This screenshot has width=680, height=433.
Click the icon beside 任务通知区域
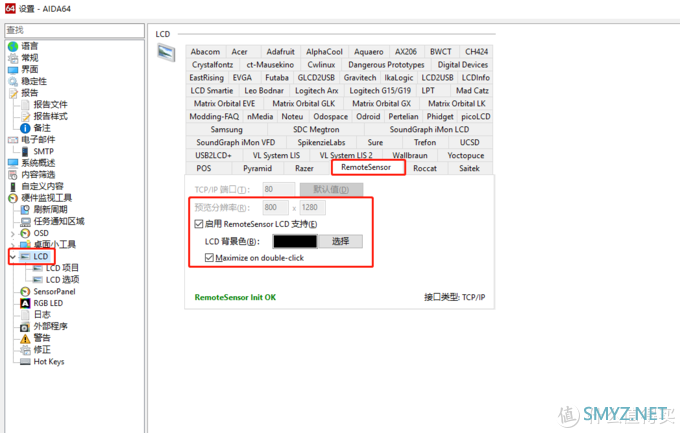[x=25, y=222]
